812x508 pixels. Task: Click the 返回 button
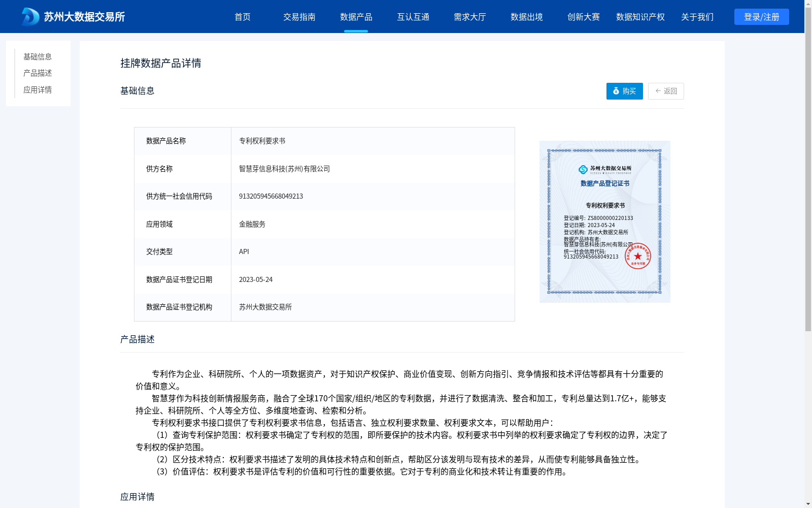tap(666, 91)
